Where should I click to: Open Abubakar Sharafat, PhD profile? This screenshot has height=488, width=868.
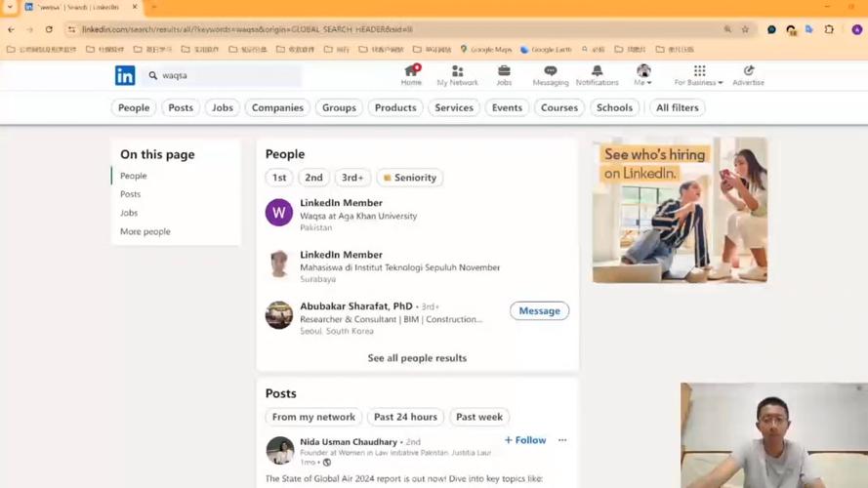pyautogui.click(x=356, y=305)
